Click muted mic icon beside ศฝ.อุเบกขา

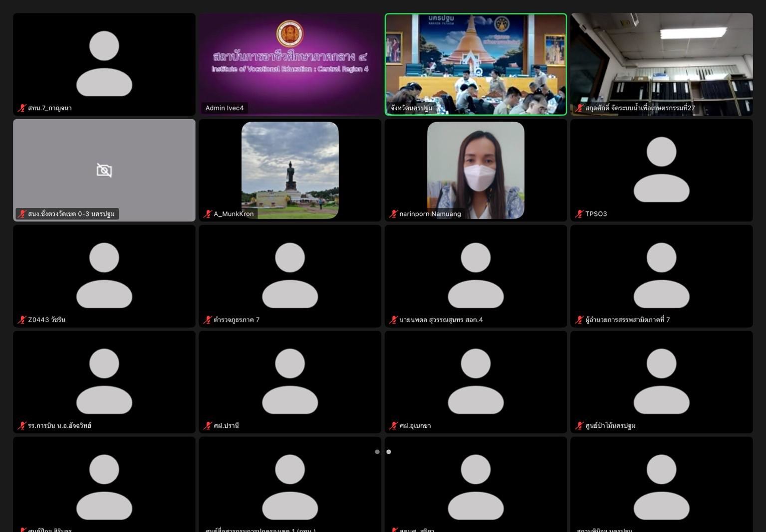tap(393, 426)
